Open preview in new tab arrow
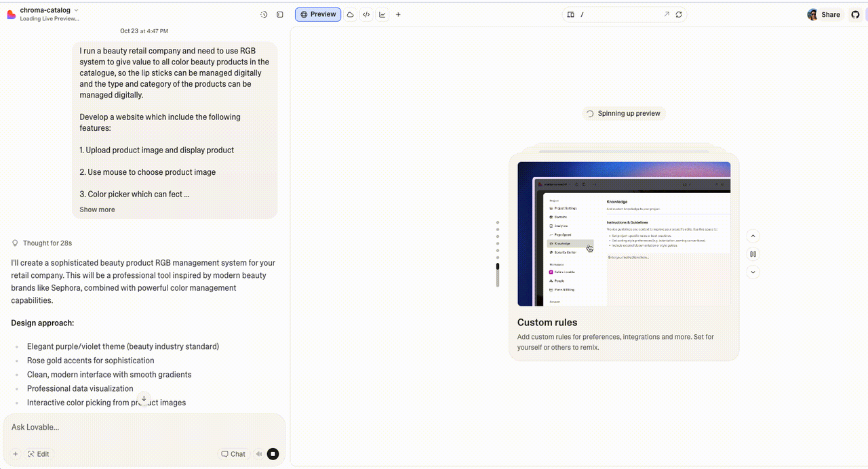This screenshot has width=868, height=469. pos(666,14)
